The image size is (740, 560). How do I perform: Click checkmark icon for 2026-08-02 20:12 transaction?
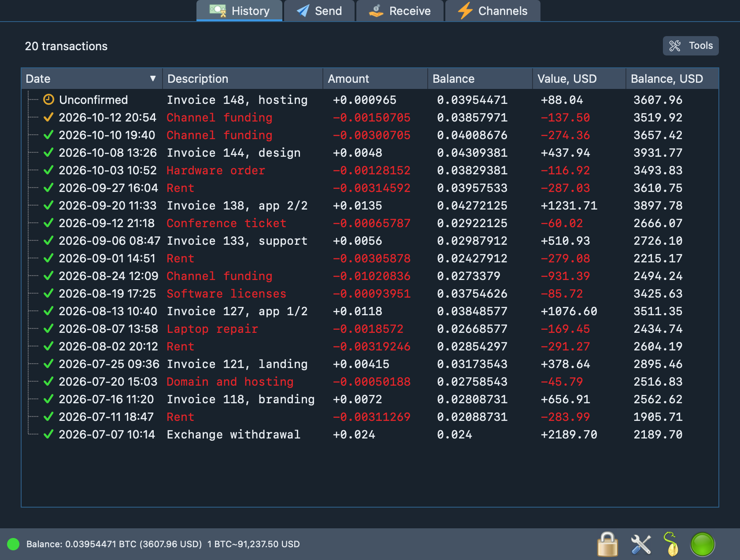(48, 346)
